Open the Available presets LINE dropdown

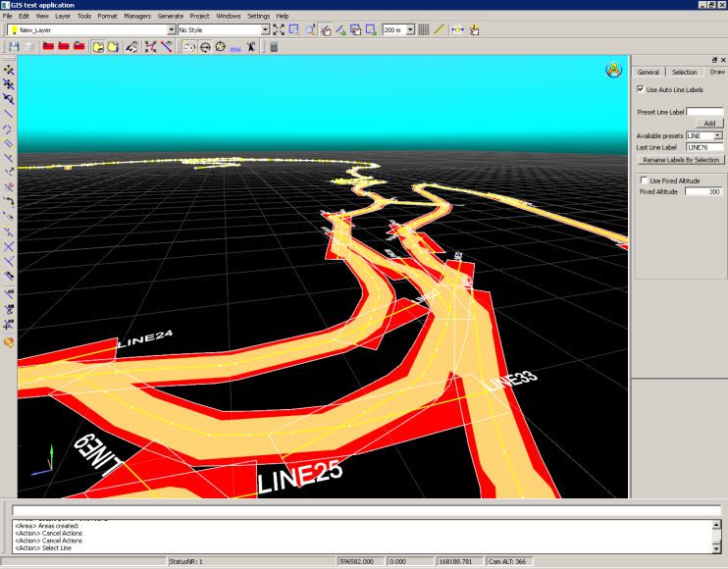pos(718,135)
